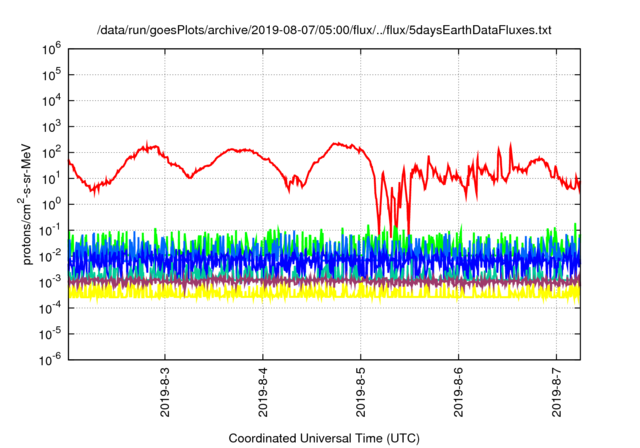The height and width of the screenshot is (448, 640).
Task: Click the protons/cm2-s-sr-MeV y-axis title
Action: tap(25, 204)
